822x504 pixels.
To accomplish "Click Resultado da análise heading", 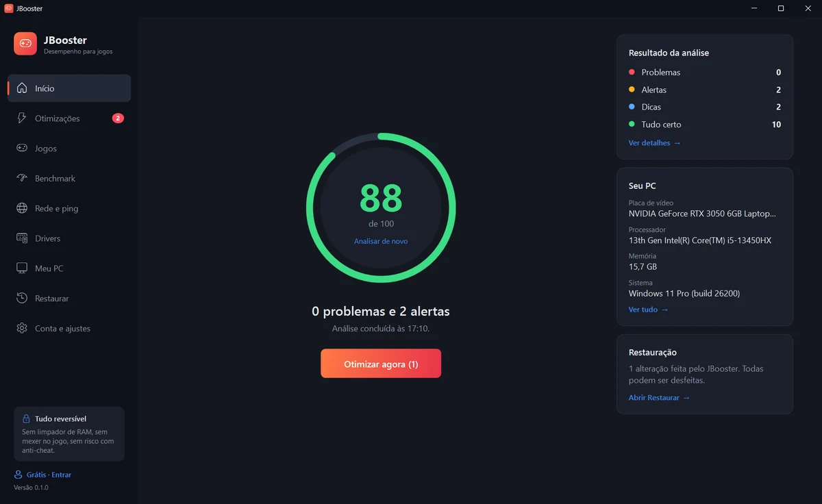I will click(x=669, y=53).
